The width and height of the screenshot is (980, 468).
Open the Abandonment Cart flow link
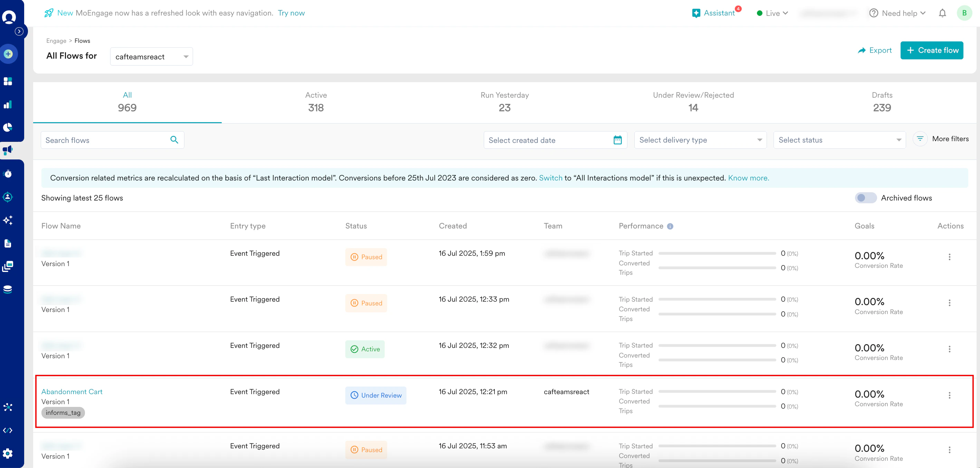pos(72,392)
